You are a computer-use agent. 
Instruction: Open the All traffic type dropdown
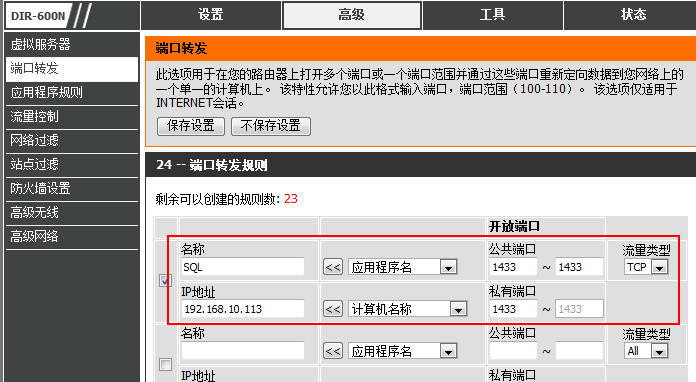pos(646,351)
